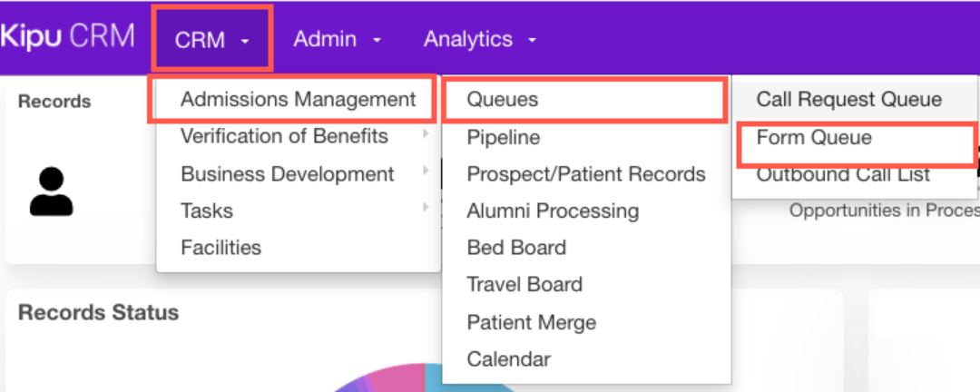Open the Analytics dropdown menu
Viewport: 980px width, 392px height.
480,40
